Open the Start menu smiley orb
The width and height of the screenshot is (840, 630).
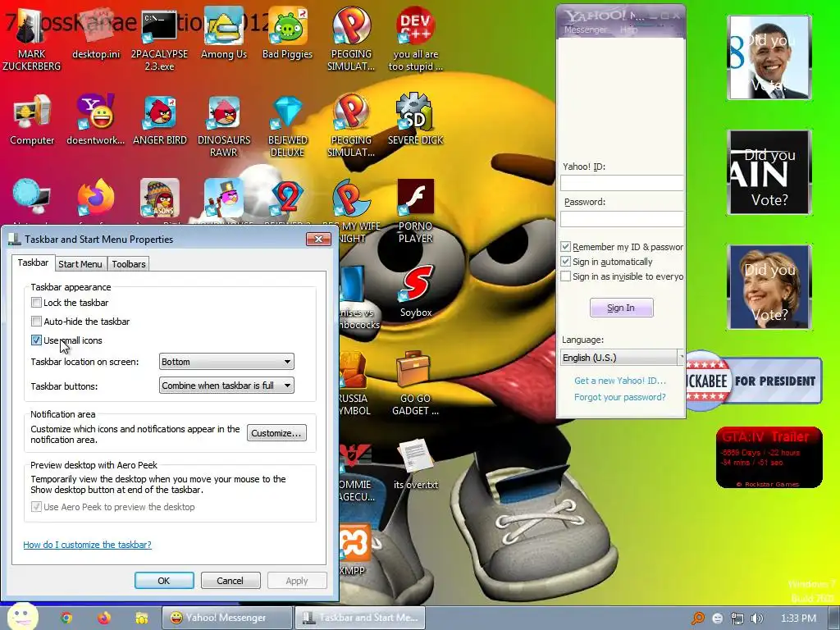[22, 616]
